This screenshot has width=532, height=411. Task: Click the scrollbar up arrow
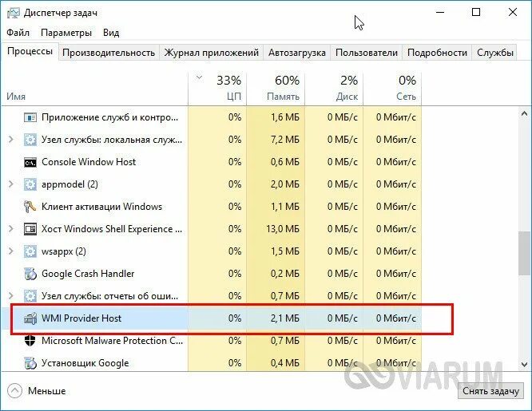pyautogui.click(x=524, y=114)
